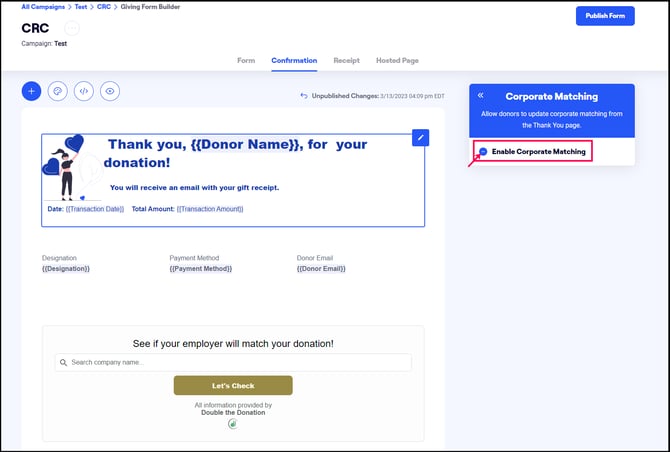Switch to the Form tab

point(246,60)
